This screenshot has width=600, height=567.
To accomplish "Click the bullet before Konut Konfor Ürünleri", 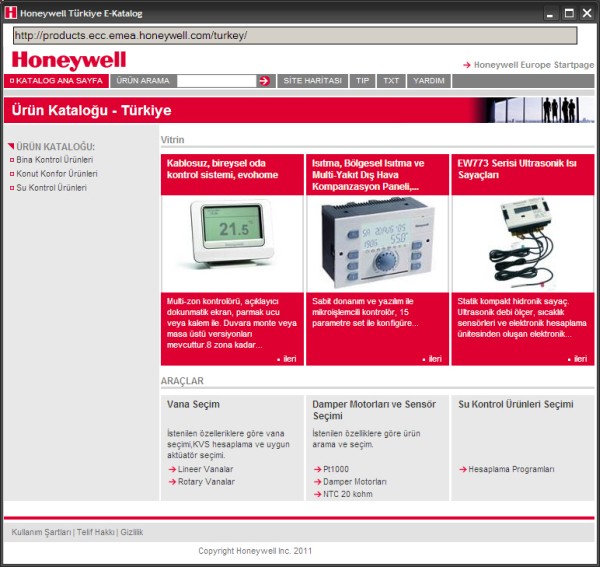I will [x=12, y=174].
